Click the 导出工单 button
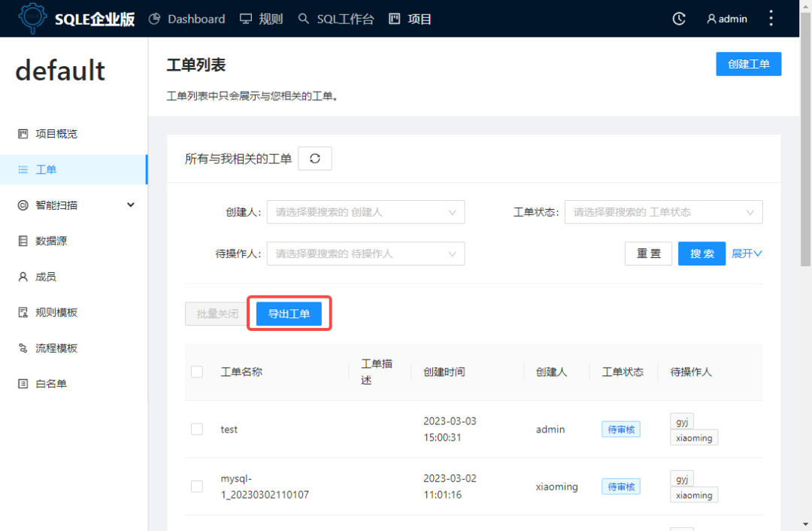The height and width of the screenshot is (531, 812). click(x=289, y=314)
